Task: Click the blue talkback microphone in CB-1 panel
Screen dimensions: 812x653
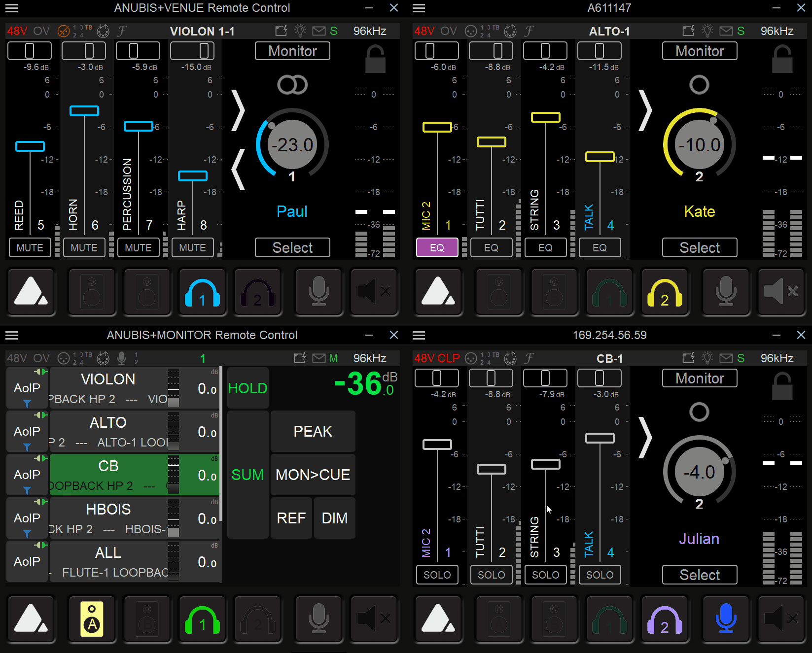Action: [x=725, y=619]
